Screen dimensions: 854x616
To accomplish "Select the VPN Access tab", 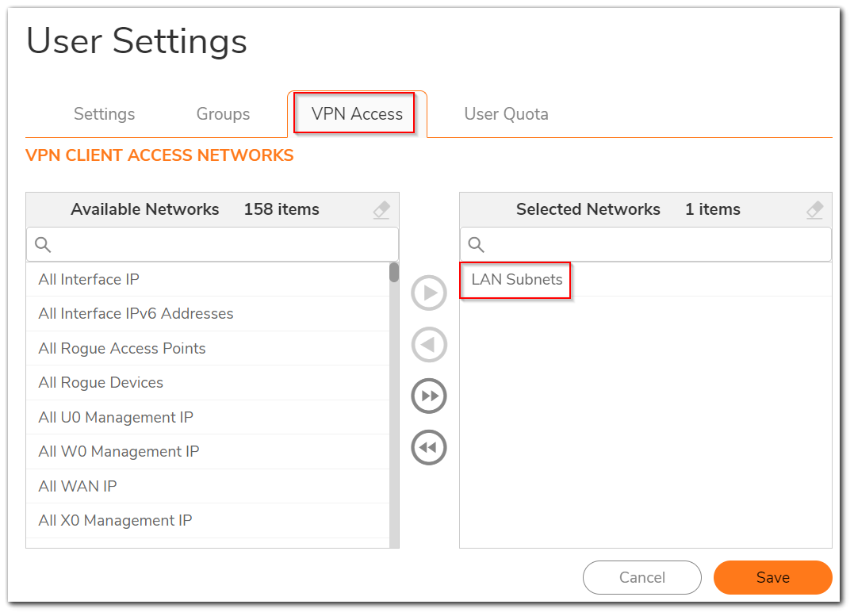I will coord(357,114).
